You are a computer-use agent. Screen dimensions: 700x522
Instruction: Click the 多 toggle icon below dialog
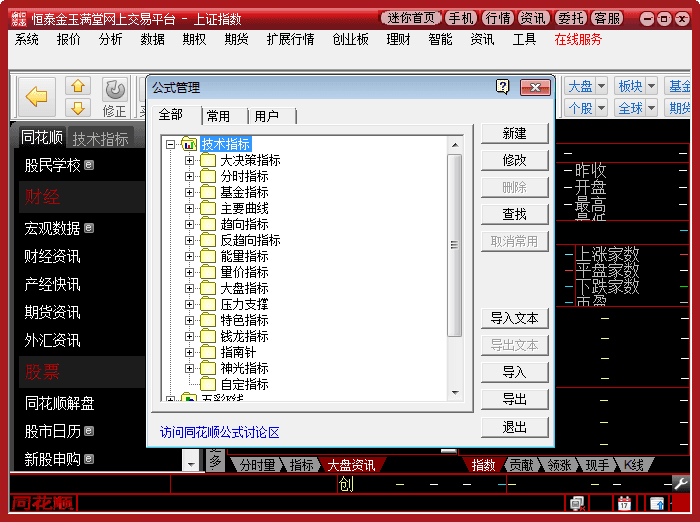(215, 460)
